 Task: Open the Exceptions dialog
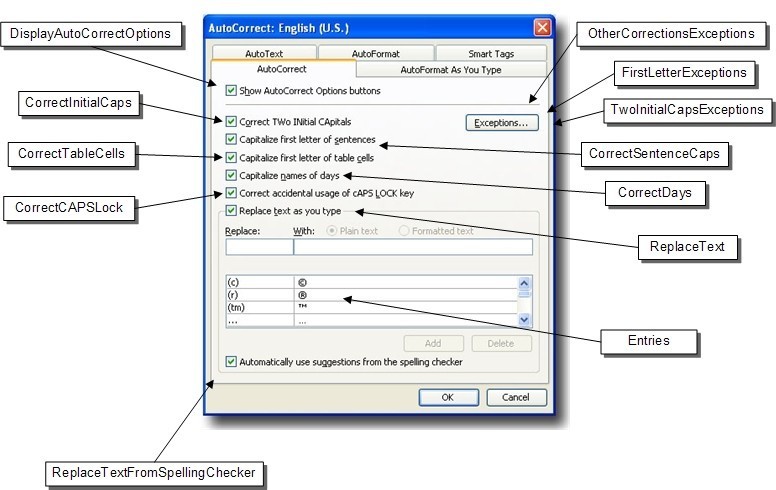click(x=502, y=123)
